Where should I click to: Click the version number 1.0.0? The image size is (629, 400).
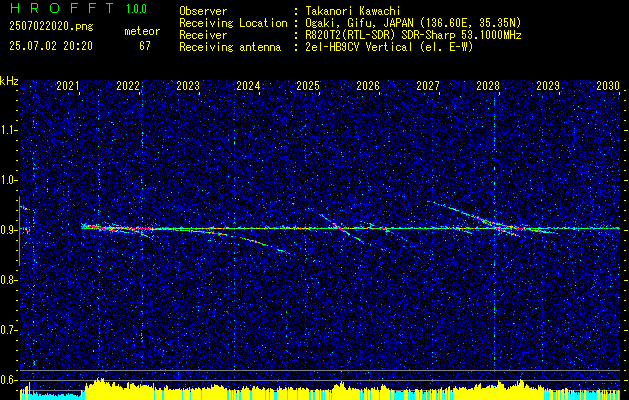pyautogui.click(x=136, y=9)
